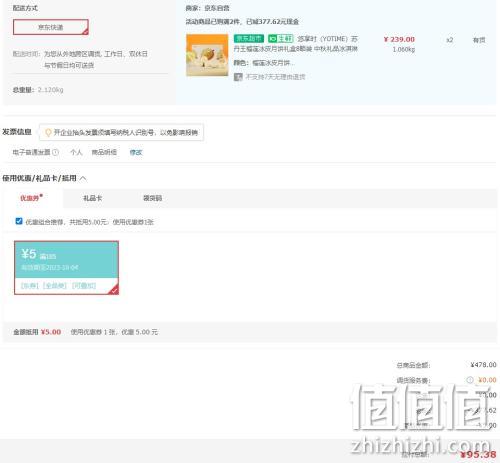The height and width of the screenshot is (463, 500).
Task: Click the no 7-day return icon
Action: 238,77
